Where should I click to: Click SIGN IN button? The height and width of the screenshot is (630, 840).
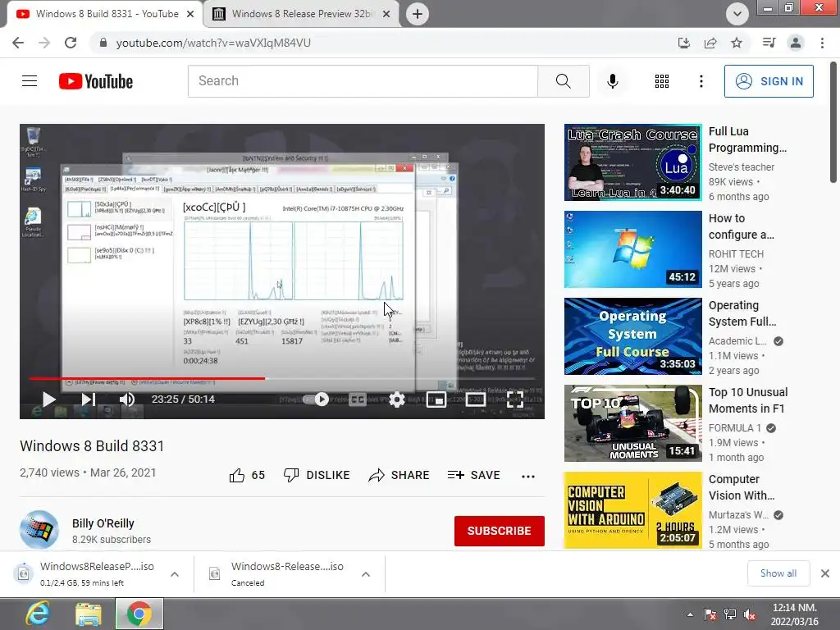[769, 81]
